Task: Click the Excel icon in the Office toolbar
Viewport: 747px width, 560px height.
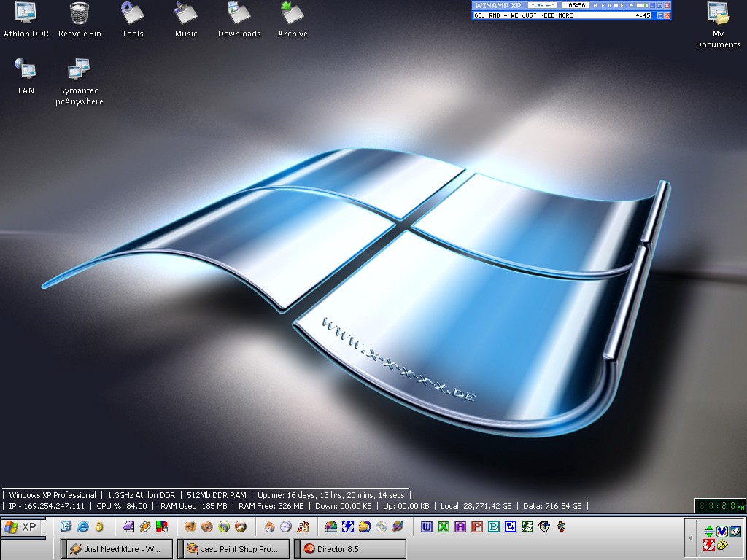Action: tap(444, 526)
